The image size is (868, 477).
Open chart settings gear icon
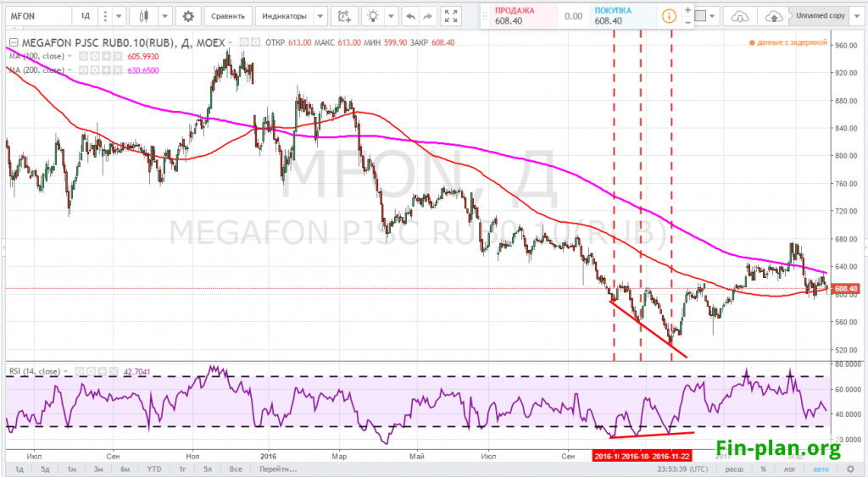(x=188, y=15)
